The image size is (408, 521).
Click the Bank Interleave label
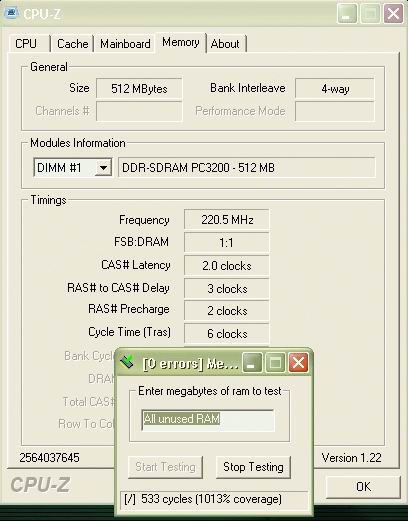coord(248,88)
